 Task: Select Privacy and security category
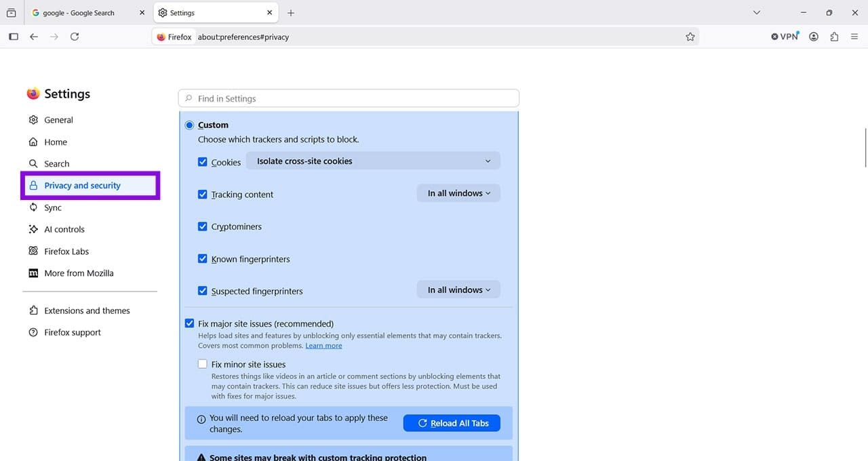click(90, 186)
